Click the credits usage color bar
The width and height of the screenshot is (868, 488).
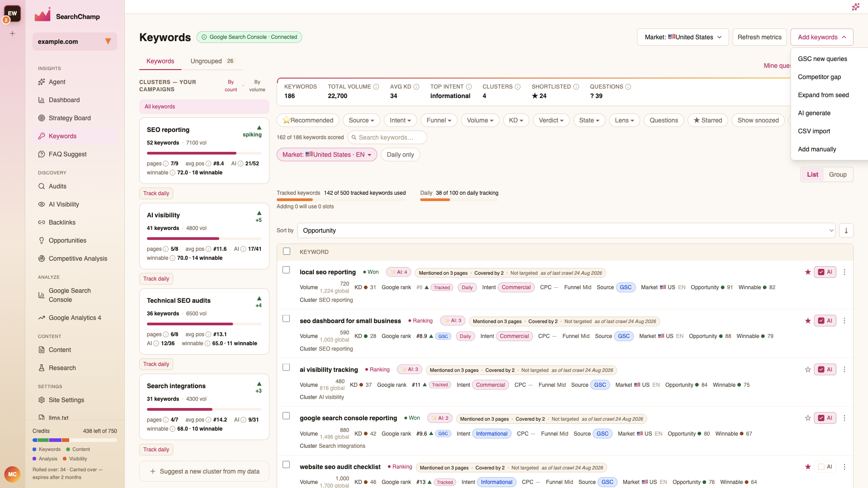coord(75,440)
